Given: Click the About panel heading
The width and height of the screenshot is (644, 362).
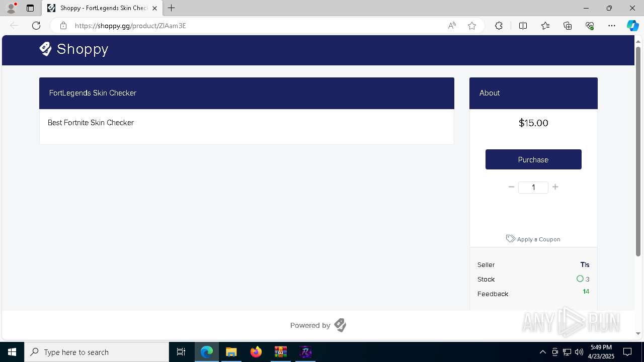Looking at the screenshot, I should tap(490, 93).
